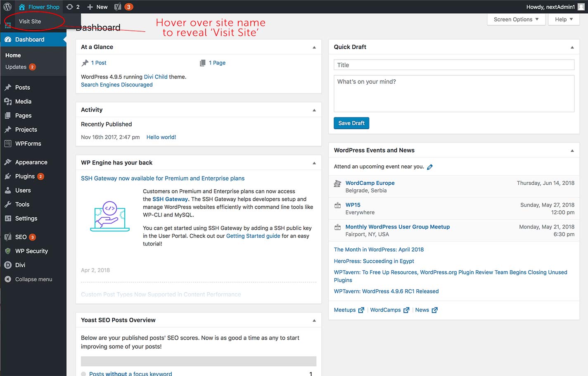Collapse the WP Engine has your back widget
The height and width of the screenshot is (376, 588).
[314, 163]
